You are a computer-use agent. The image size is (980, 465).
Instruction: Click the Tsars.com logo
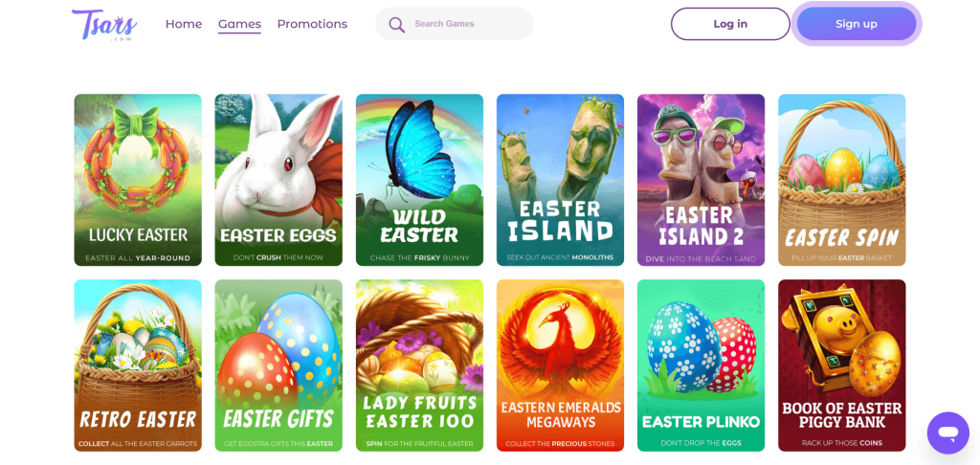tap(104, 24)
